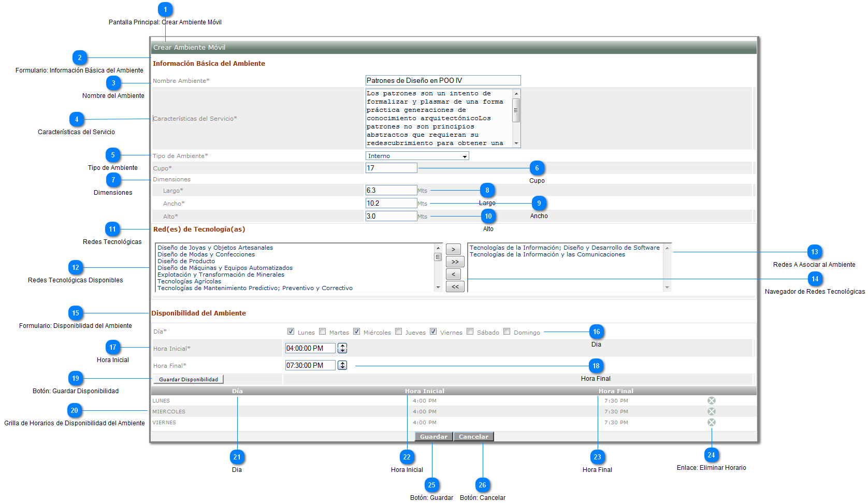The width and height of the screenshot is (868, 503).
Task: Select Diseño de Máquinas y Equipos Automatizados
Action: 225,268
